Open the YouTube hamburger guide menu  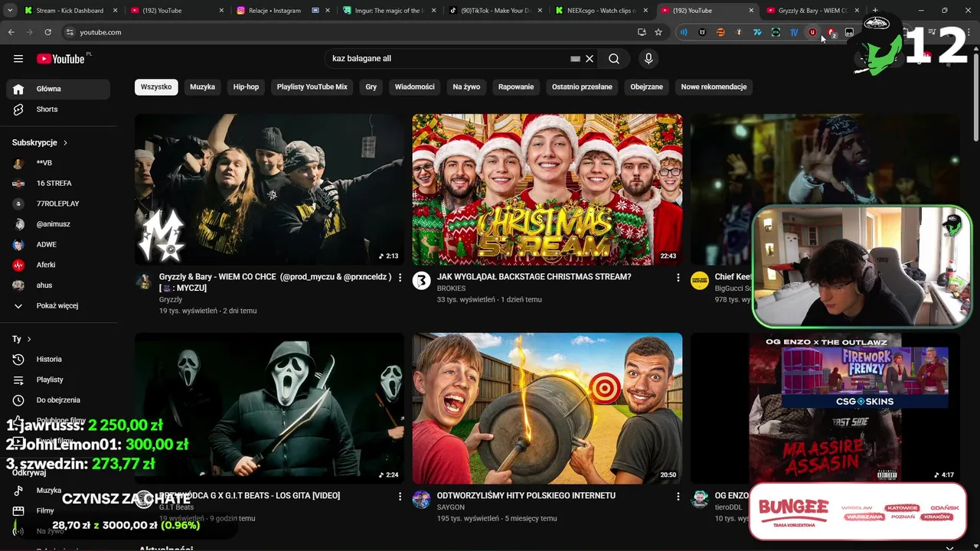pos(18,59)
